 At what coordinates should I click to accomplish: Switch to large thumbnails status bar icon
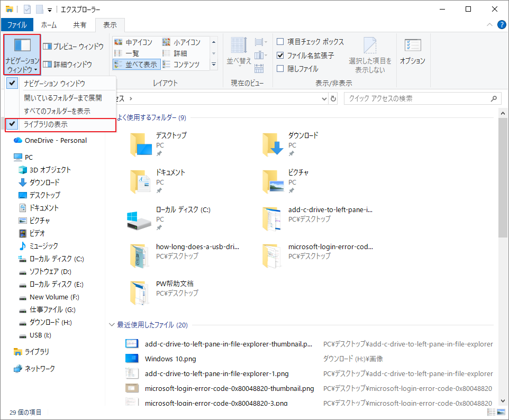(x=501, y=412)
